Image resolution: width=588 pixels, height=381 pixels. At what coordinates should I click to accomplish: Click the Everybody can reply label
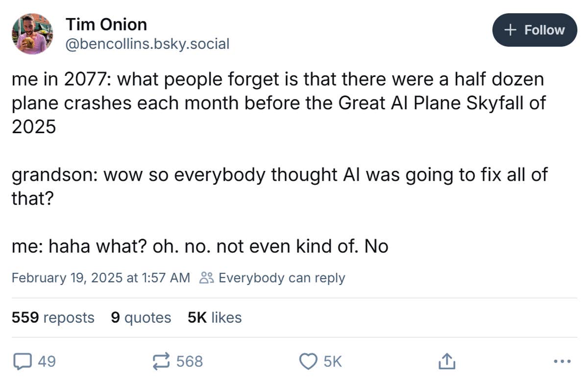coord(282,278)
